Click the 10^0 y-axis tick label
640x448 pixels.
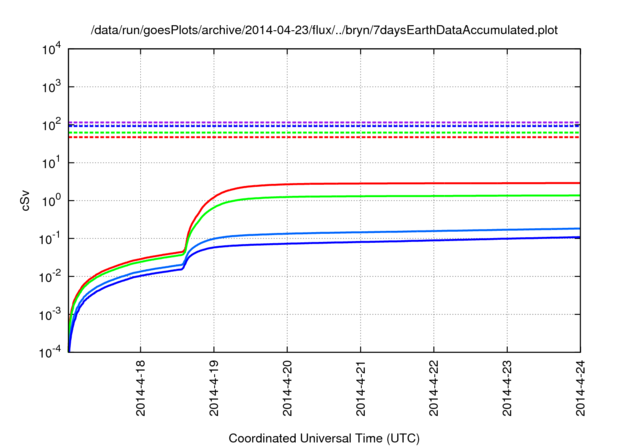pyautogui.click(x=51, y=200)
